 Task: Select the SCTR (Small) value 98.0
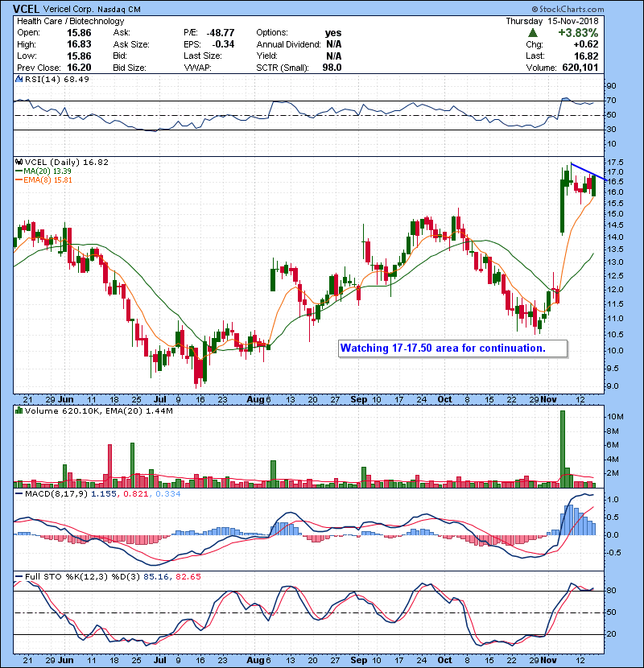click(x=332, y=68)
